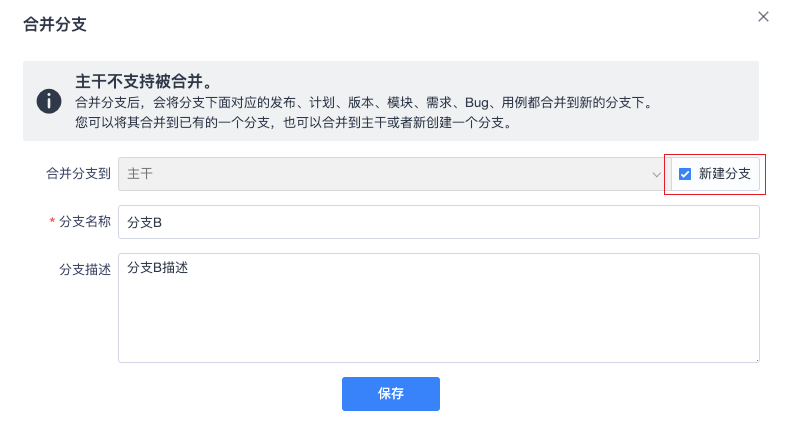Click the dark info icon in the banner

pyautogui.click(x=49, y=101)
